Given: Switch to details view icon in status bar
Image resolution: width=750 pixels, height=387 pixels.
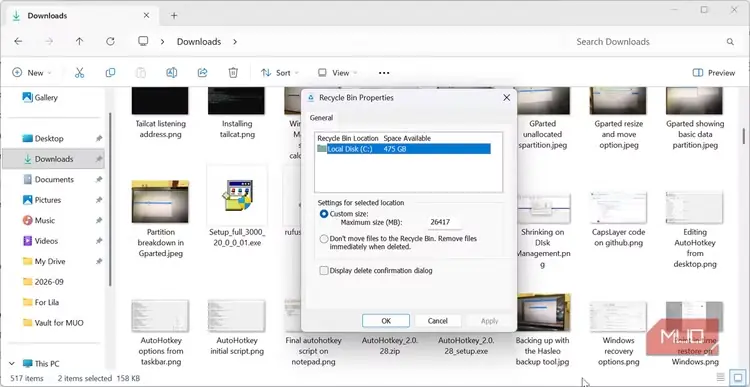Looking at the screenshot, I should [x=721, y=376].
